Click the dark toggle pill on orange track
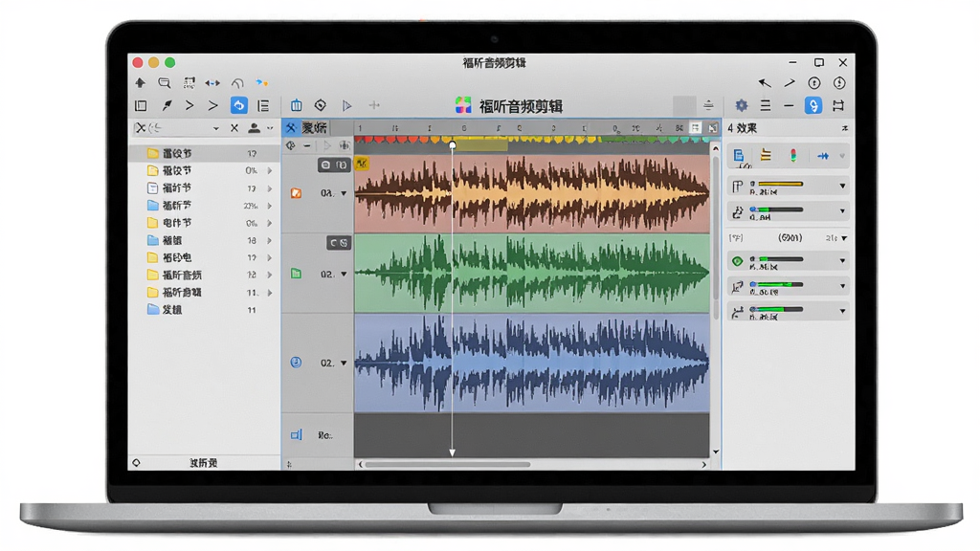 click(x=334, y=165)
